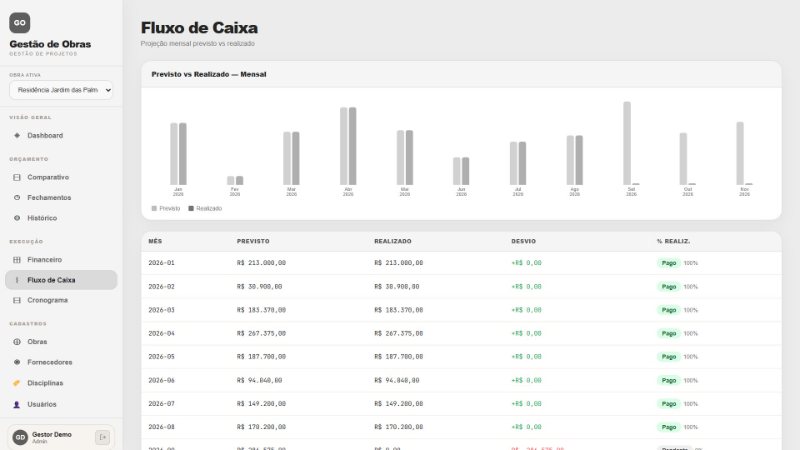Click Realizado R$ 183.370,00 in 2026-03 row
800x450 pixels.
[x=398, y=310]
